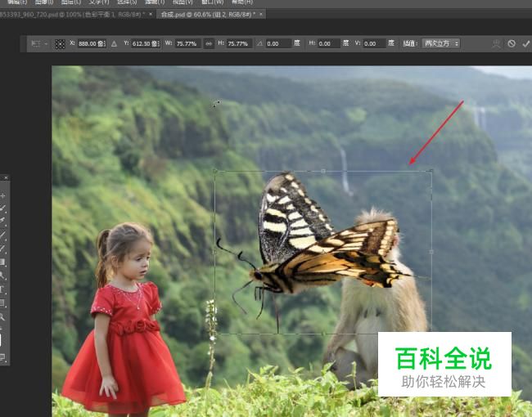Select the Gradient tool in tools panel
The height and width of the screenshot is (417, 532).
point(2,262)
